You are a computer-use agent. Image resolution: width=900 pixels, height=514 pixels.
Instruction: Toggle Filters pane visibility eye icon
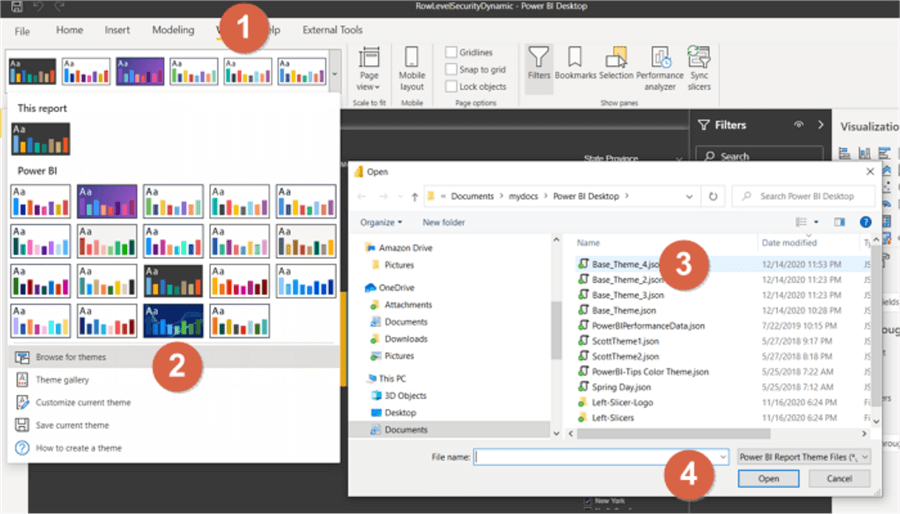pos(798,124)
